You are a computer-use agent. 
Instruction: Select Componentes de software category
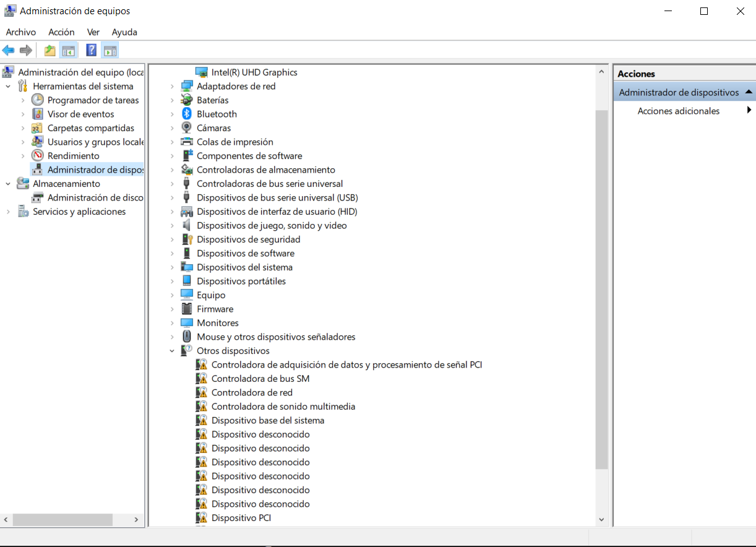coord(249,155)
